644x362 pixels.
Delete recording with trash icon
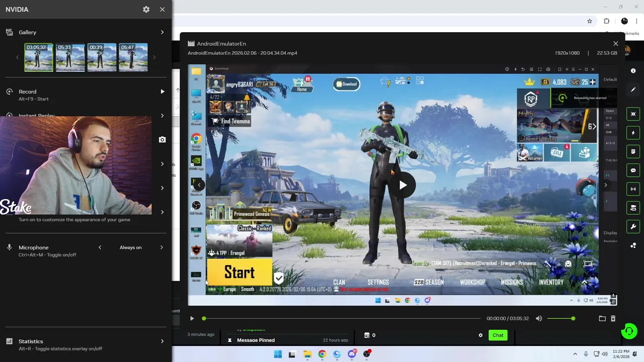pos(613,318)
